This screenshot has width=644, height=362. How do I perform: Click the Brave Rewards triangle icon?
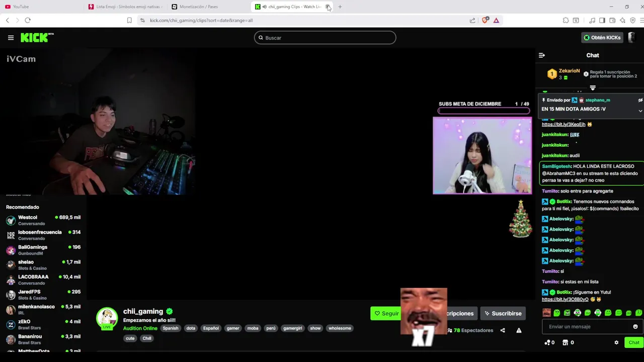[x=496, y=21]
